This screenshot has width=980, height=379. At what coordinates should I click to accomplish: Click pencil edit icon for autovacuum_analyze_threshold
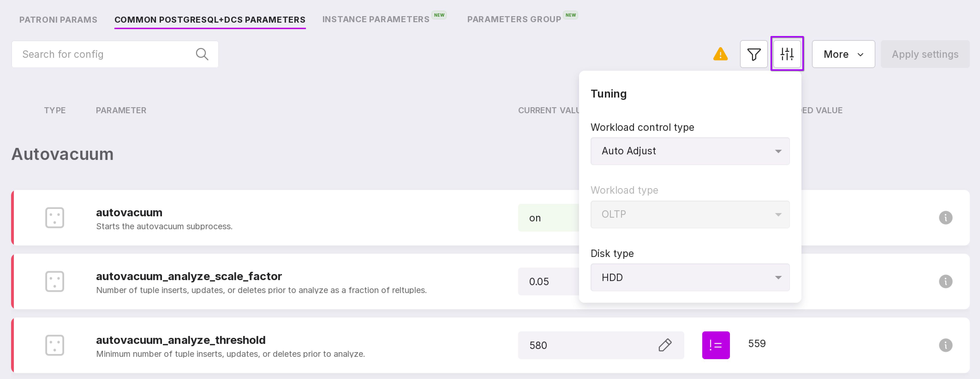(x=665, y=345)
